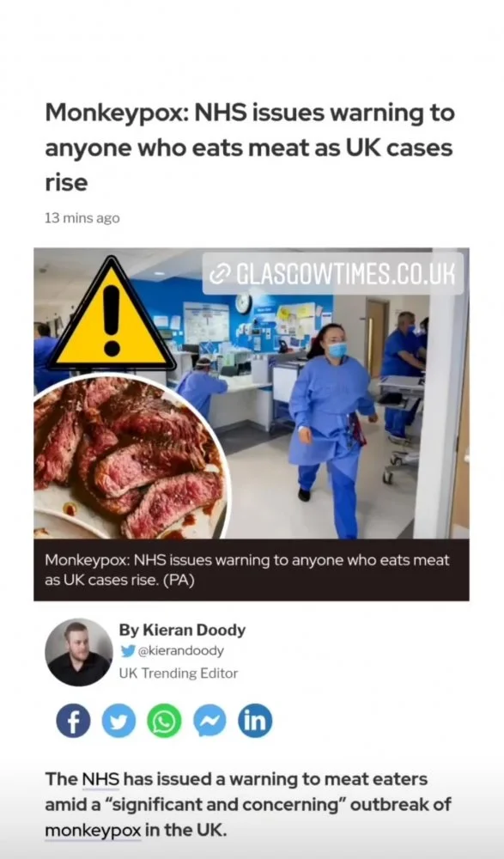Viewport: 504px width, 859px height.
Task: Share article via Twitter icon
Action: pyautogui.click(x=118, y=721)
